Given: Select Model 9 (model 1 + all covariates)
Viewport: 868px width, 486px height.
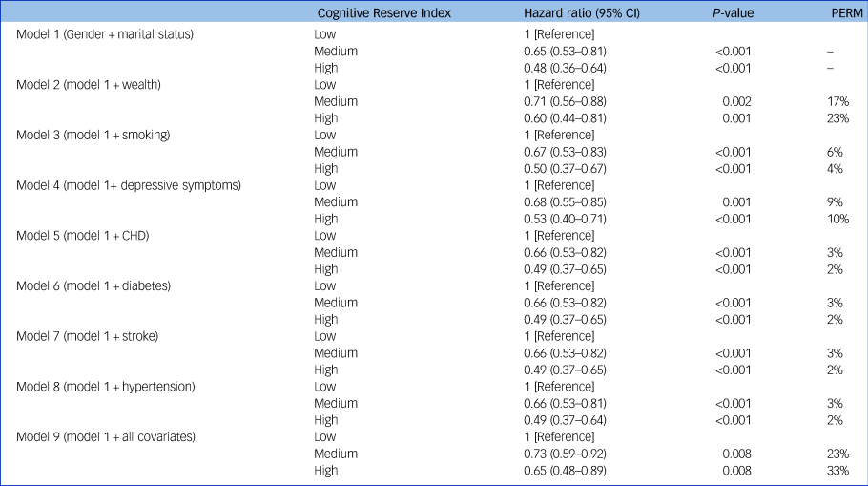Looking at the screenshot, I should pos(106,436).
